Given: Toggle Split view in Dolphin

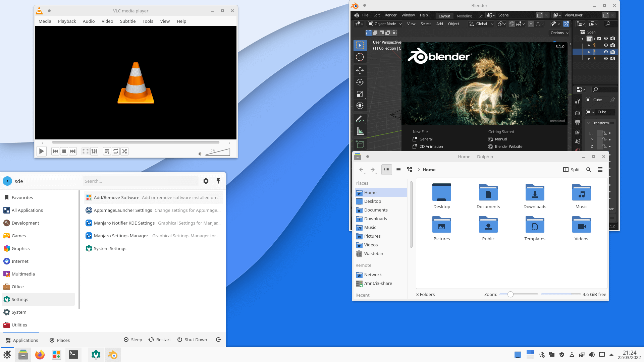Looking at the screenshot, I should pyautogui.click(x=572, y=170).
